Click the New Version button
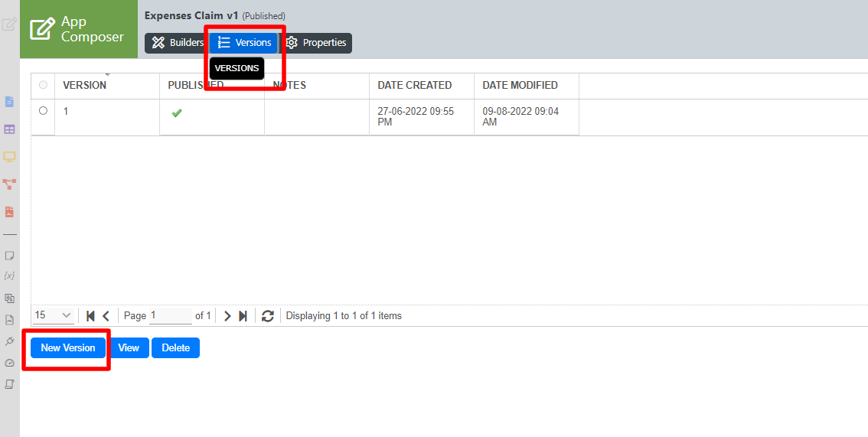The image size is (868, 437). click(68, 348)
